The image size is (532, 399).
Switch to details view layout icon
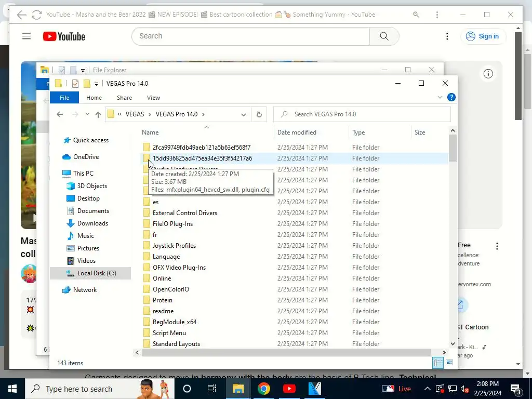point(437,363)
